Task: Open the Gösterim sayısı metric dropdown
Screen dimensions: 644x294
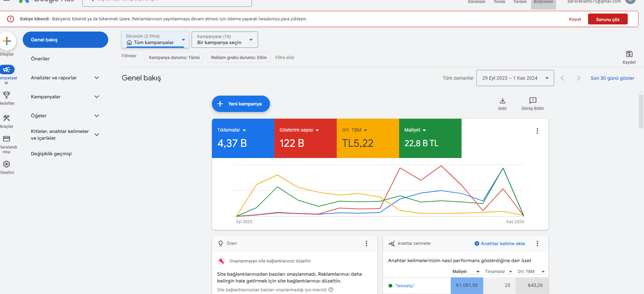Action: 299,130
